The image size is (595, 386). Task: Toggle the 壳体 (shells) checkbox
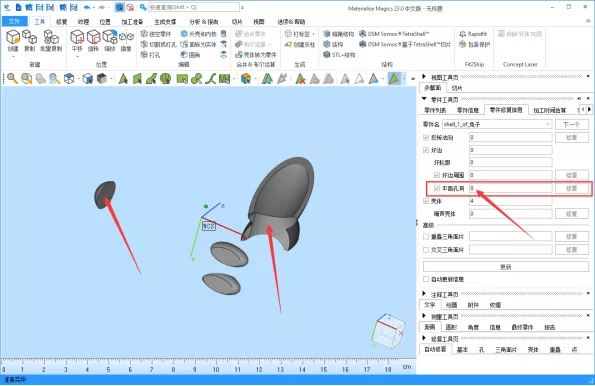426,201
